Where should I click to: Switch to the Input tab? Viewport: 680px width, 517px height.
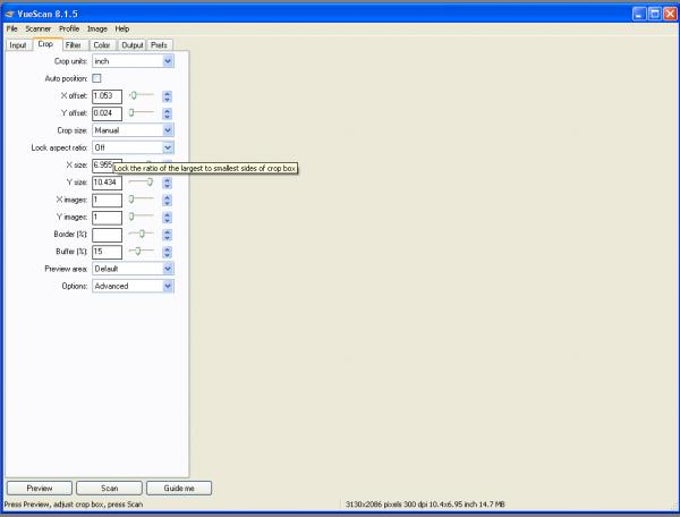18,45
